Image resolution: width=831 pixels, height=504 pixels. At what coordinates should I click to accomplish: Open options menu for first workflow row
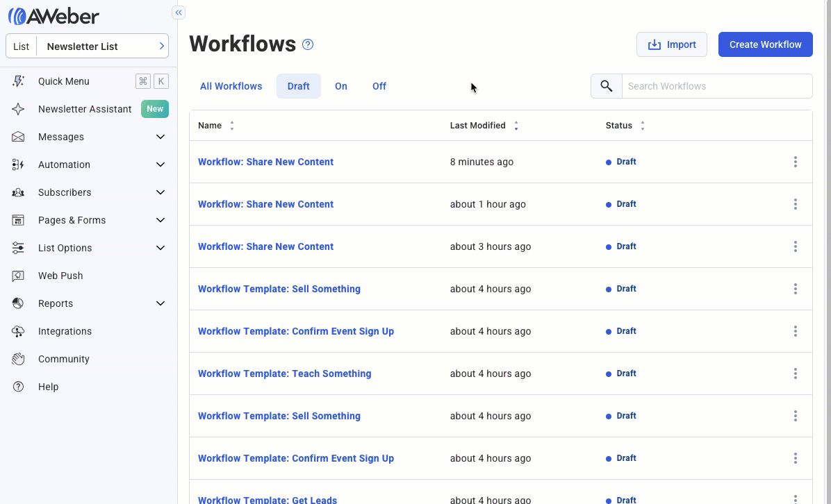(x=795, y=162)
